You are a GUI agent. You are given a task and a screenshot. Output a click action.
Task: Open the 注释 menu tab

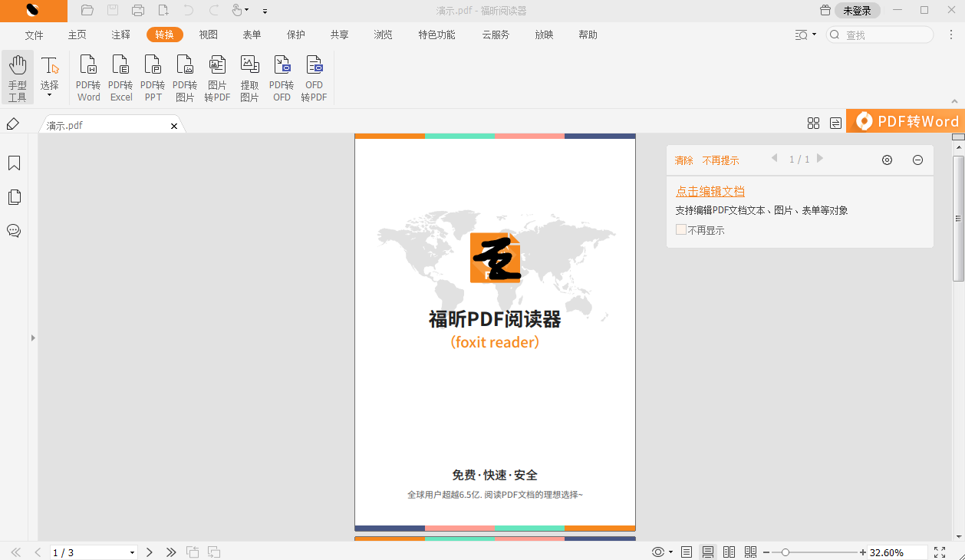[x=121, y=35]
